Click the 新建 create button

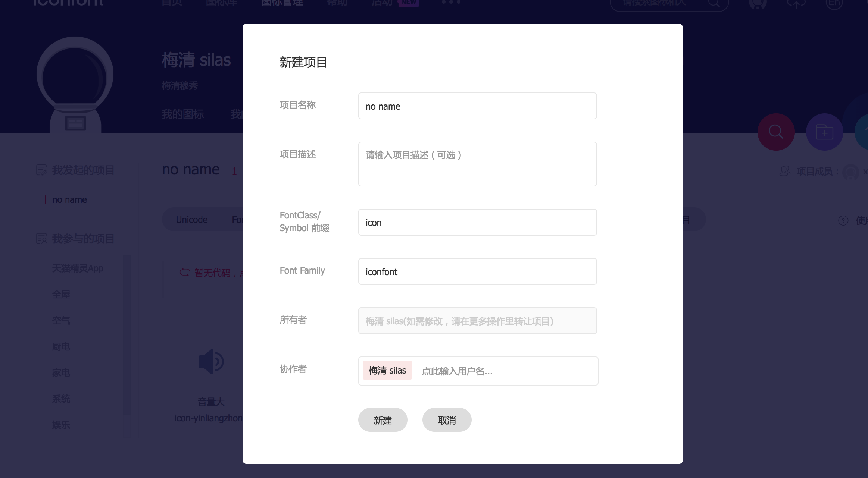(383, 420)
